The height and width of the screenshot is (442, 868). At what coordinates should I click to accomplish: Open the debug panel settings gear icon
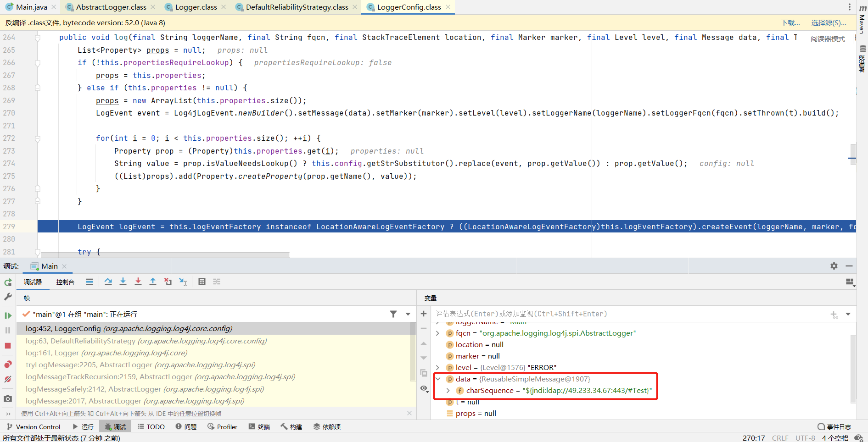(x=834, y=266)
